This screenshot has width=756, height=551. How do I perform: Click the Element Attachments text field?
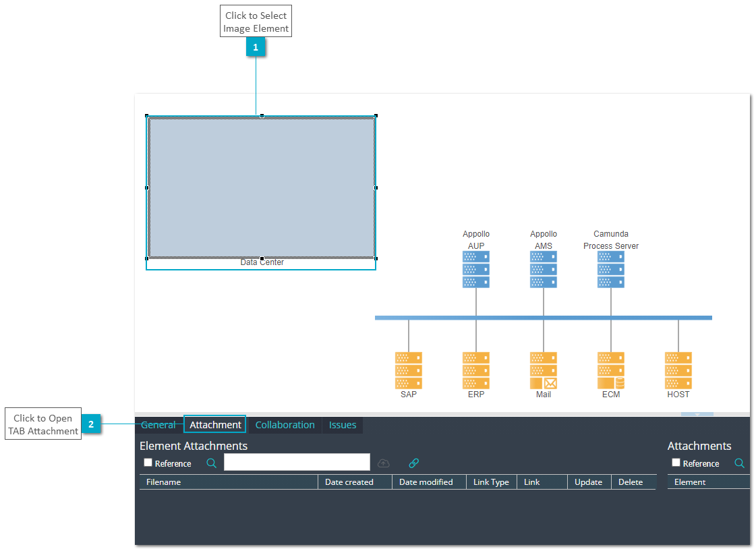tap(297, 462)
